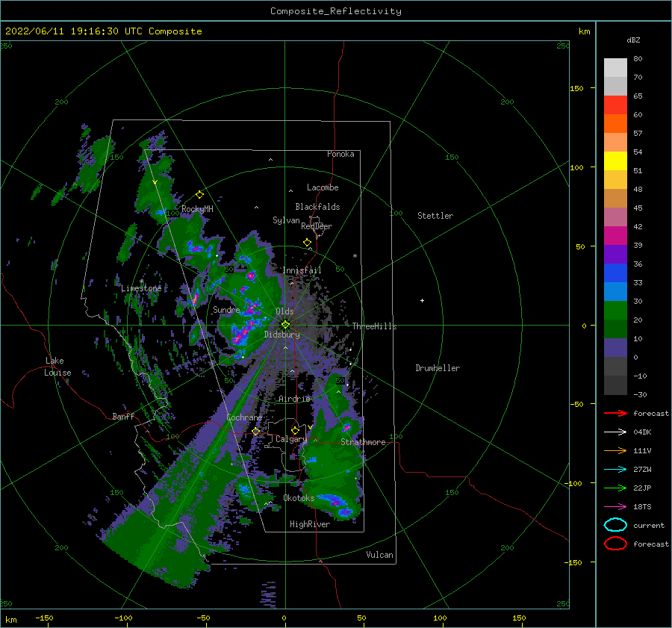The height and width of the screenshot is (628, 672).
Task: Click the yellow radar-site diamond beside Olds
Action: tap(285, 325)
